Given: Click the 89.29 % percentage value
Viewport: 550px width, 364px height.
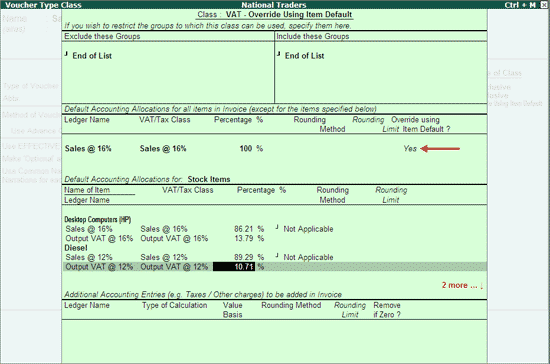Looking at the screenshot, I should click(249, 257).
